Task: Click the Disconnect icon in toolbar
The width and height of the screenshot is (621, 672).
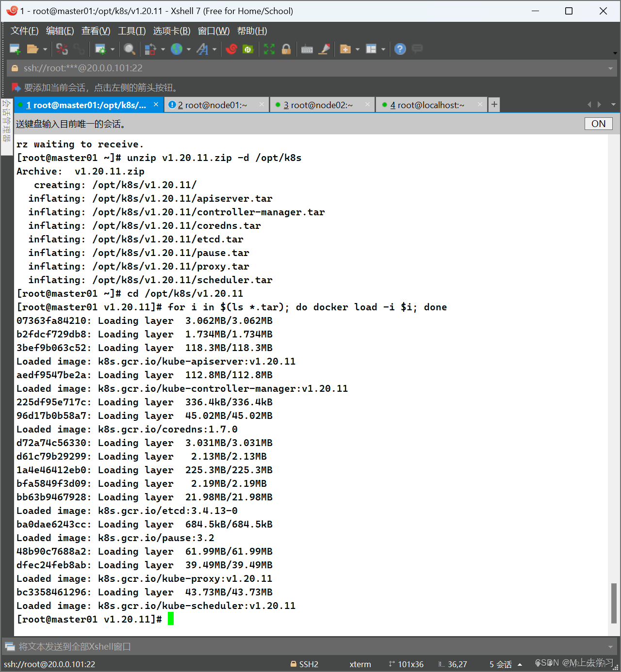Action: [62, 49]
